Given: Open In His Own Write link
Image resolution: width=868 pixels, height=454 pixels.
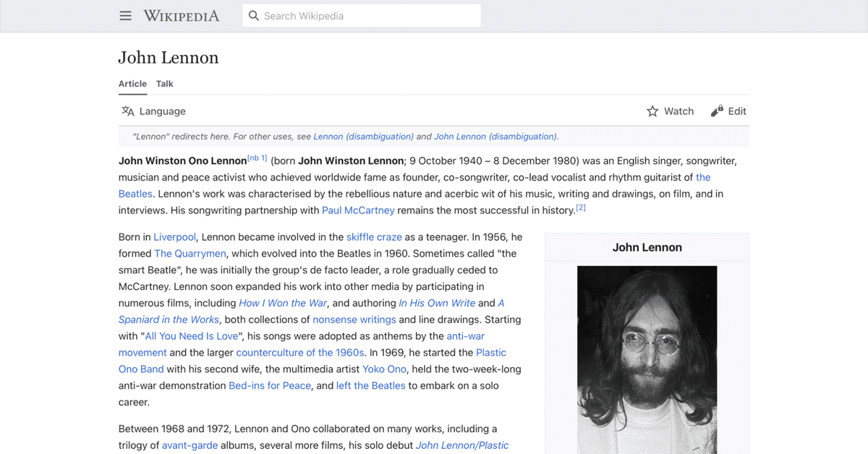Looking at the screenshot, I should click(437, 303).
